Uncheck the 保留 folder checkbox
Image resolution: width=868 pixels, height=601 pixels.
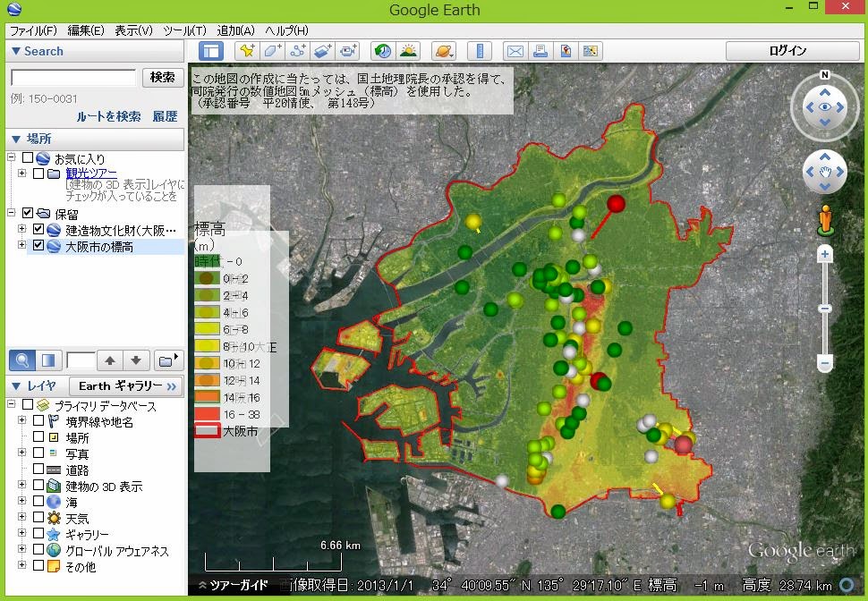click(x=28, y=213)
